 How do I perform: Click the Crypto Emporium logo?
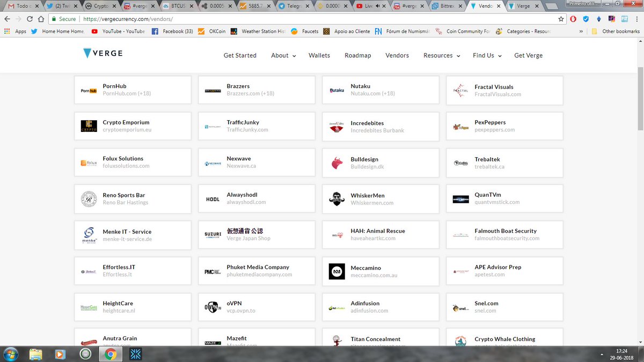point(89,126)
